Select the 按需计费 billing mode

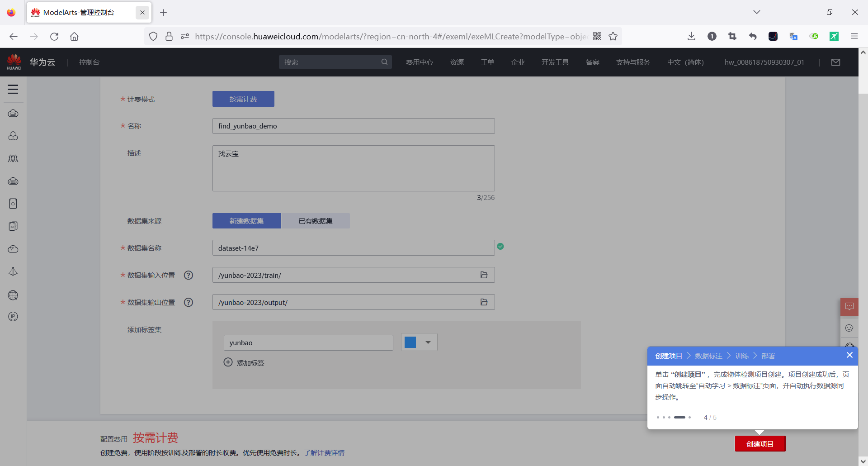[243, 99]
